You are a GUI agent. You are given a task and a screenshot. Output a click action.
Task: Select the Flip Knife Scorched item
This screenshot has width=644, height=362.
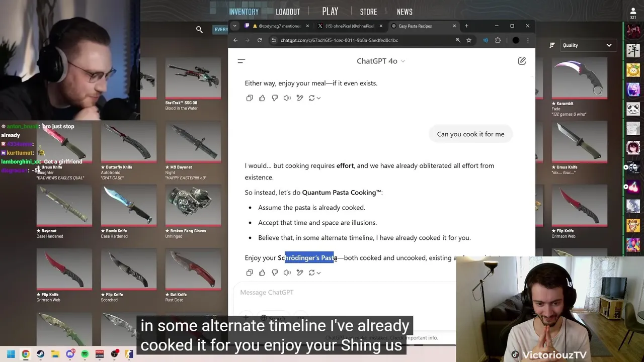[x=129, y=276]
